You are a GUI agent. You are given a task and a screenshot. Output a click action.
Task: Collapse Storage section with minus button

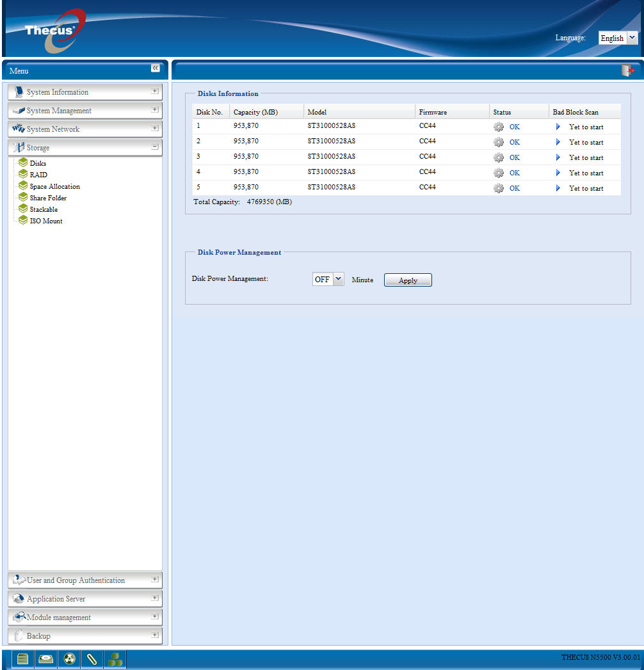[x=155, y=147]
